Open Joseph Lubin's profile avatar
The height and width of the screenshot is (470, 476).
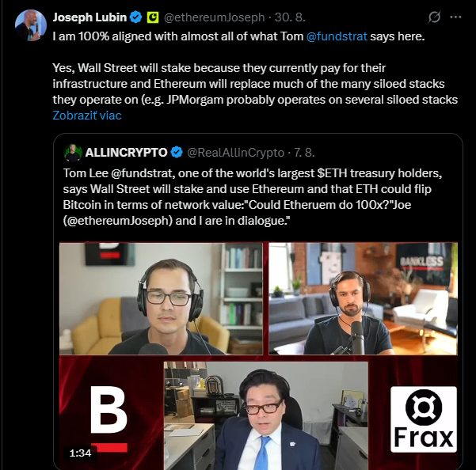click(x=31, y=25)
